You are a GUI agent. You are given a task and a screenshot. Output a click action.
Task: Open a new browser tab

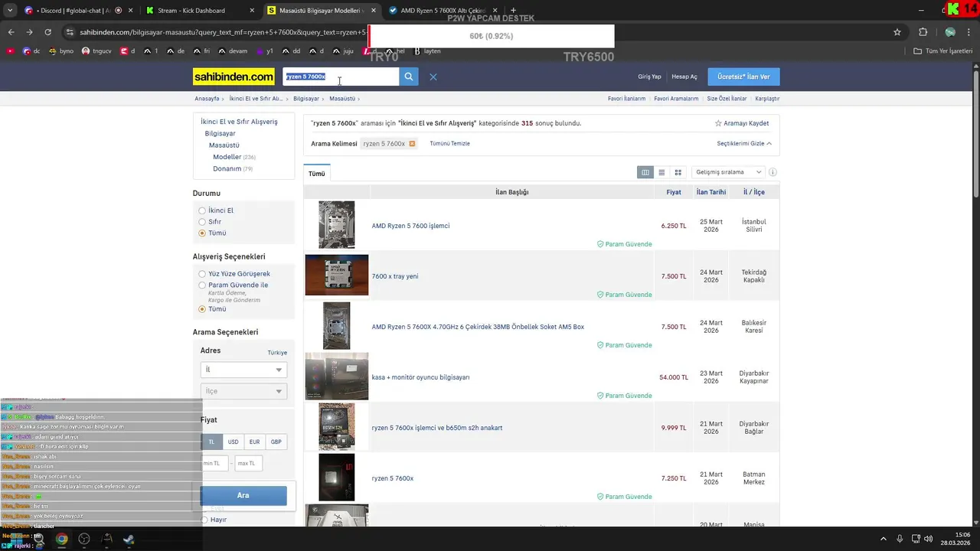coord(513,11)
